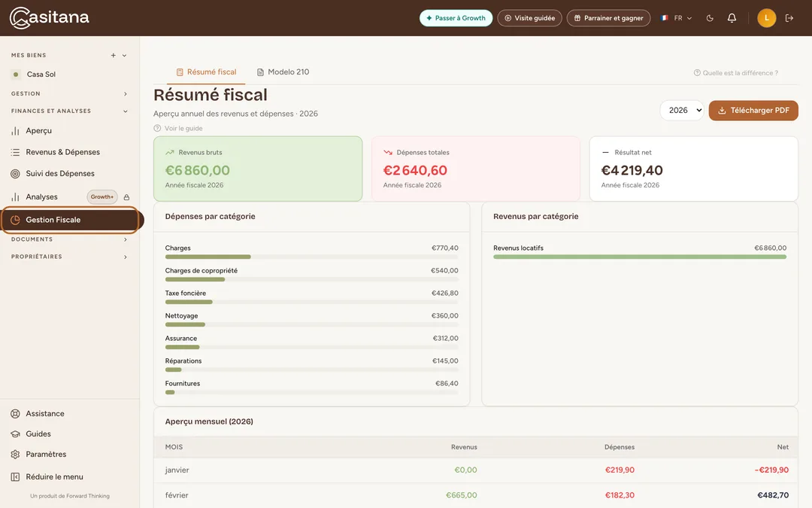Click Passer à Growth button

(456, 18)
